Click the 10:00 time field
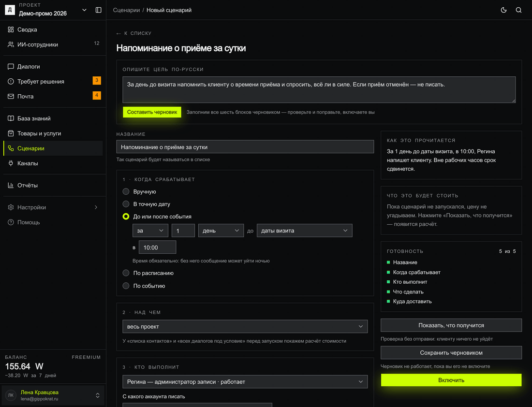The height and width of the screenshot is (407, 532). (x=158, y=247)
